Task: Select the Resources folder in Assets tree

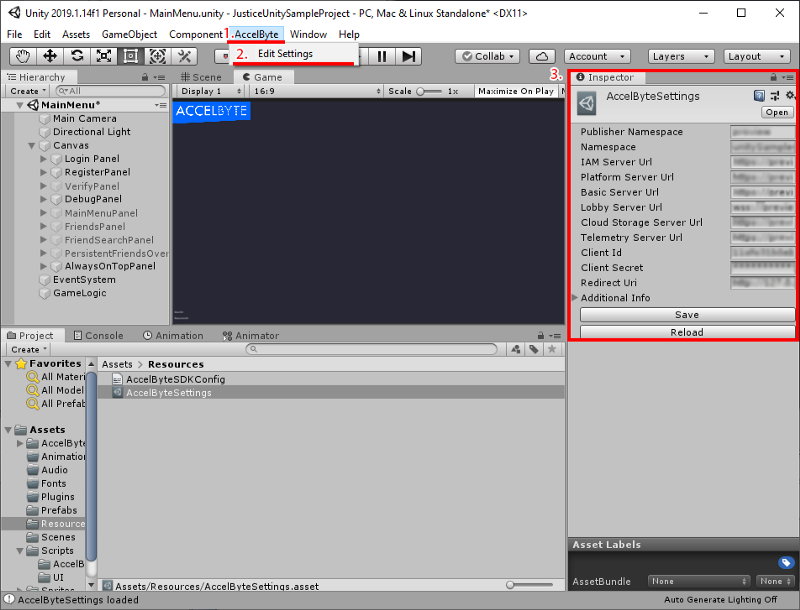Action: pyautogui.click(x=56, y=524)
